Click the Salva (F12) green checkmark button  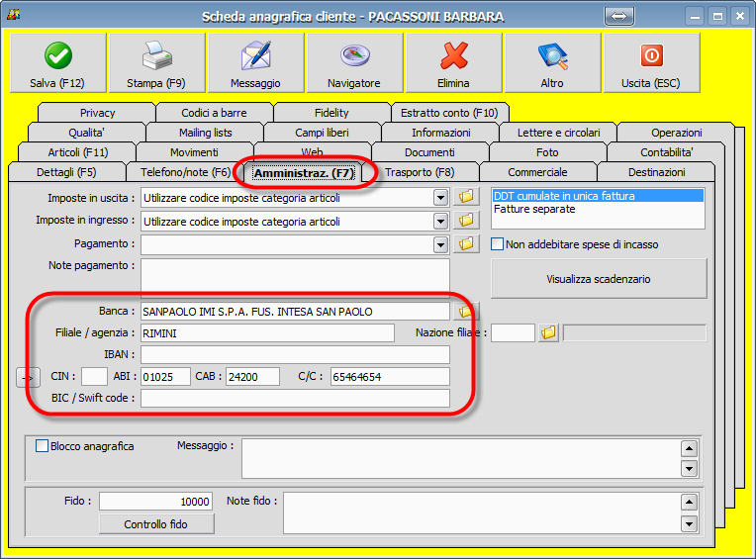(x=57, y=62)
